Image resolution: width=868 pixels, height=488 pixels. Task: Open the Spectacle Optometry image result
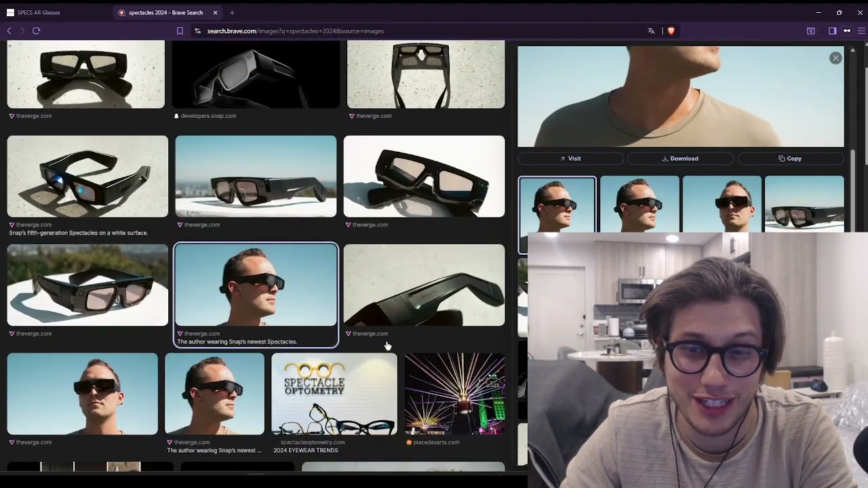pyautogui.click(x=334, y=394)
